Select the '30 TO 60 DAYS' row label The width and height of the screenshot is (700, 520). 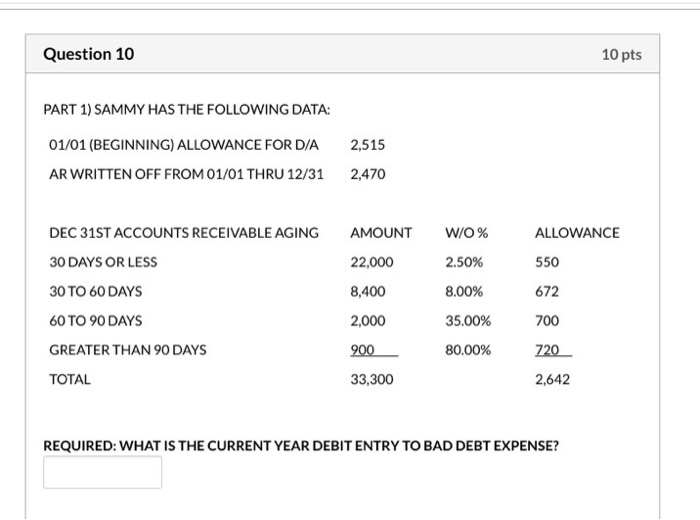coord(96,291)
